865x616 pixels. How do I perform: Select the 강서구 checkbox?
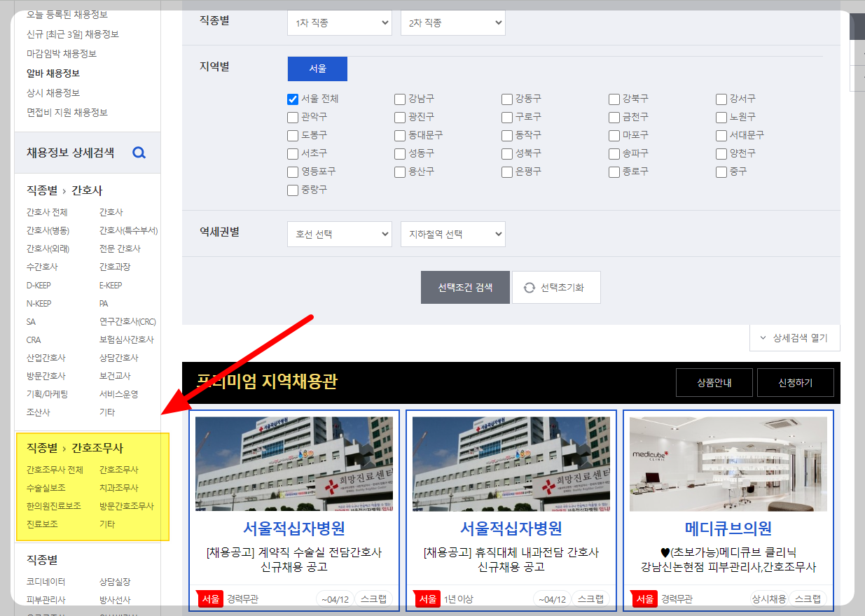coord(721,99)
